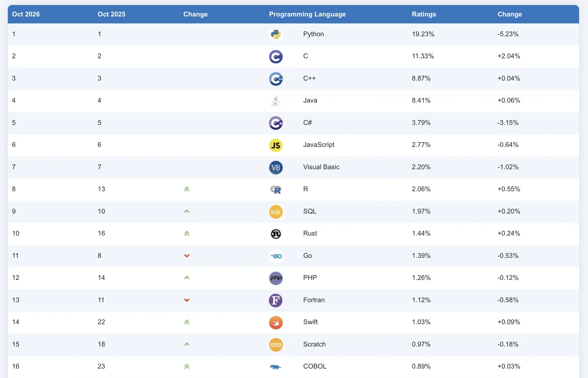Click the green up arrow in SQL row

187,211
